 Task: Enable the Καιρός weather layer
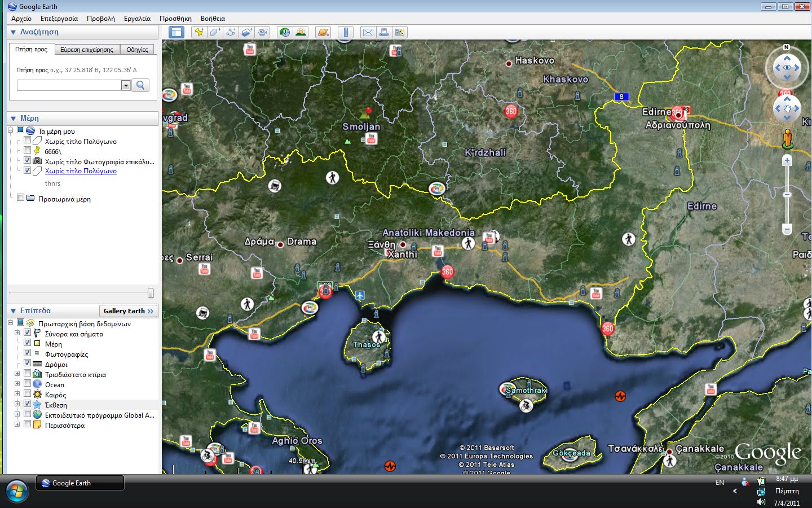pyautogui.click(x=27, y=393)
